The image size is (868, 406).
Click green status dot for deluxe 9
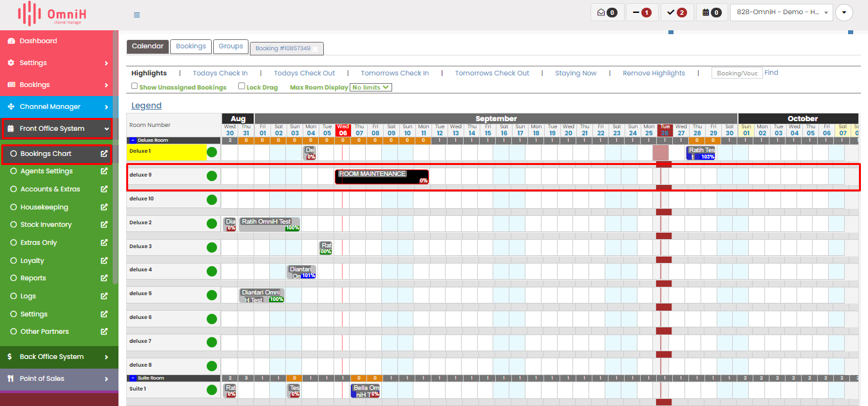(212, 176)
